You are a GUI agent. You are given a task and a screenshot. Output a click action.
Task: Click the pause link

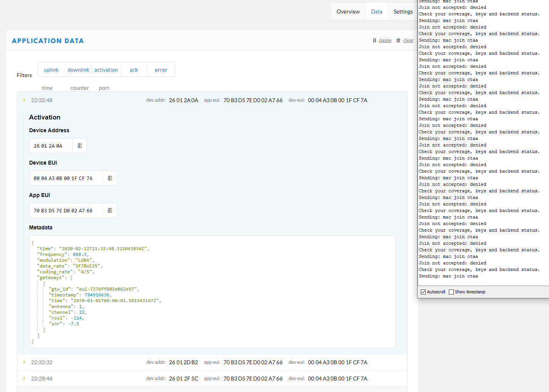[385, 40]
